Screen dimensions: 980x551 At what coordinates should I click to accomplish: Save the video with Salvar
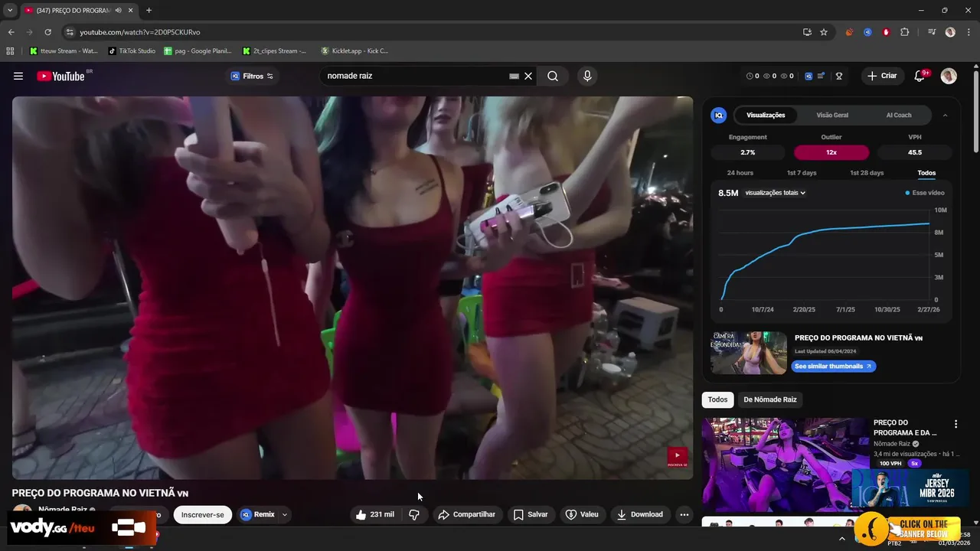click(531, 515)
